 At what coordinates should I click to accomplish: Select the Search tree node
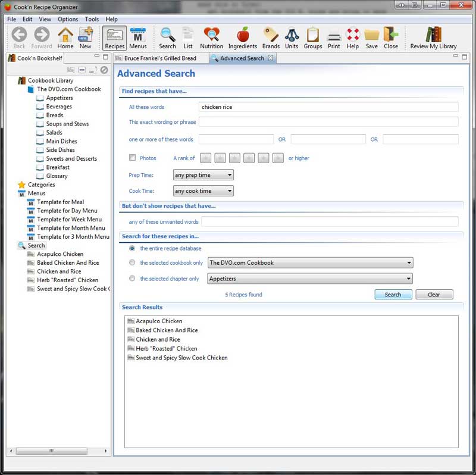click(x=36, y=245)
